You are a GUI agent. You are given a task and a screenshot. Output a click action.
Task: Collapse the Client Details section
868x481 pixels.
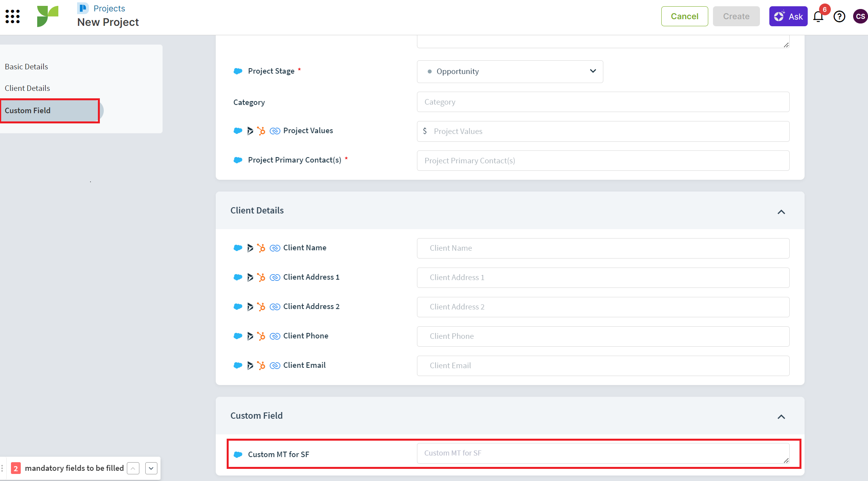781,212
